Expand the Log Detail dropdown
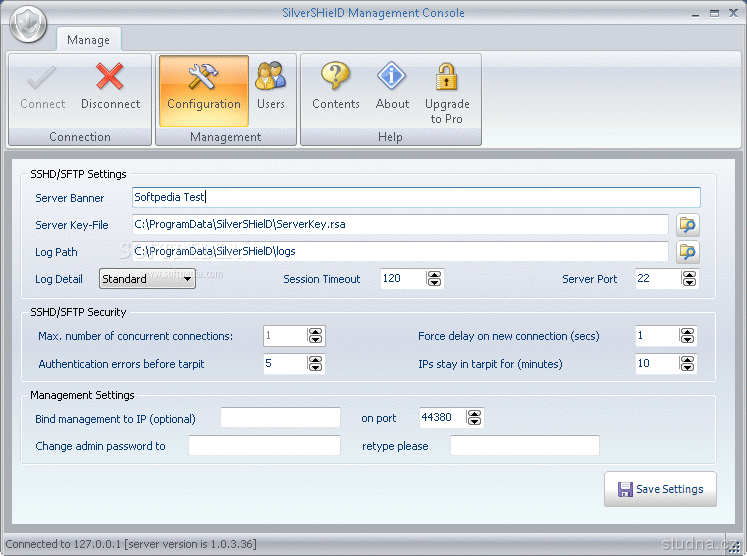Screen dimensions: 747x556 [x=186, y=279]
